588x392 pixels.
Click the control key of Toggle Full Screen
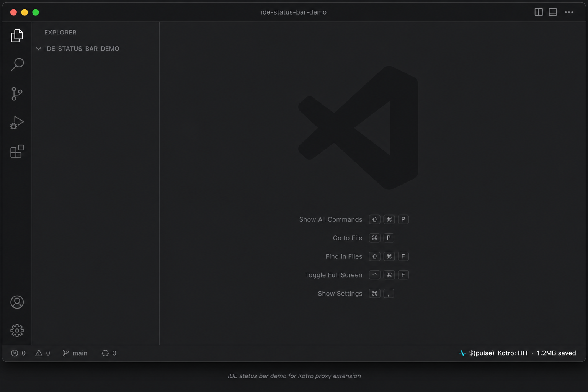(374, 275)
